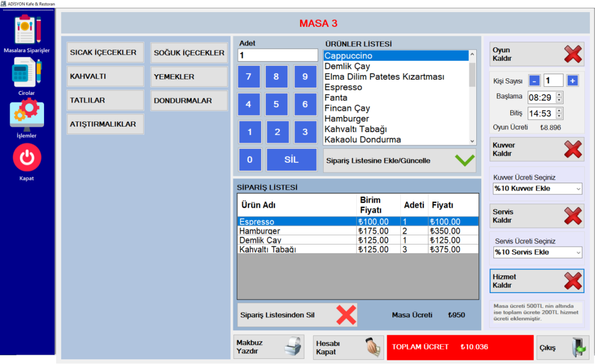Exit the table via the Çıkış button
Image resolution: width=595 pixels, height=364 pixels.
coord(563,348)
